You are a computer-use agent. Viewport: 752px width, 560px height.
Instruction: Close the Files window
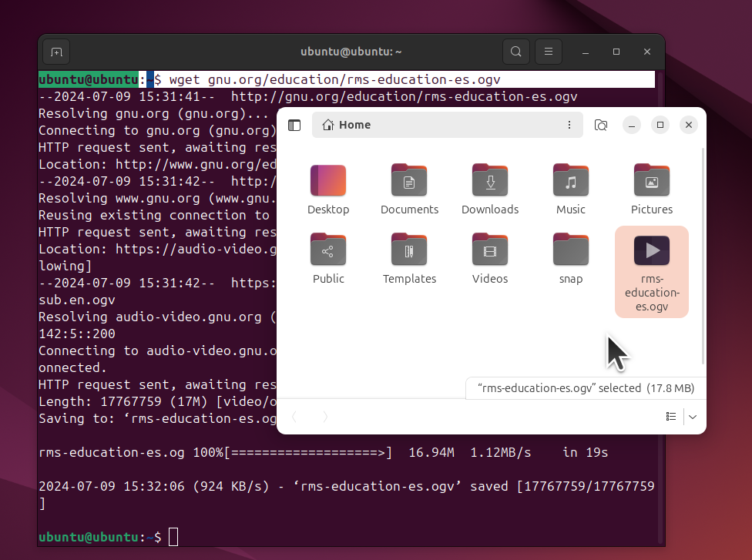click(x=689, y=125)
